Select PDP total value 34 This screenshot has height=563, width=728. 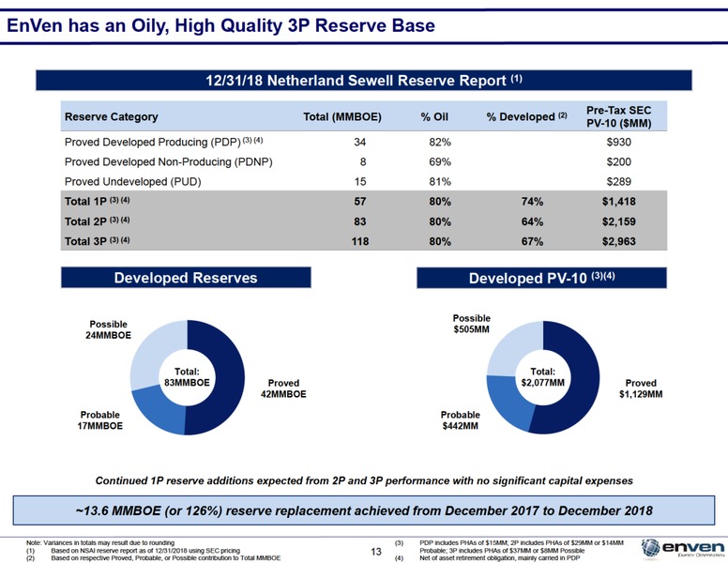[x=360, y=142]
